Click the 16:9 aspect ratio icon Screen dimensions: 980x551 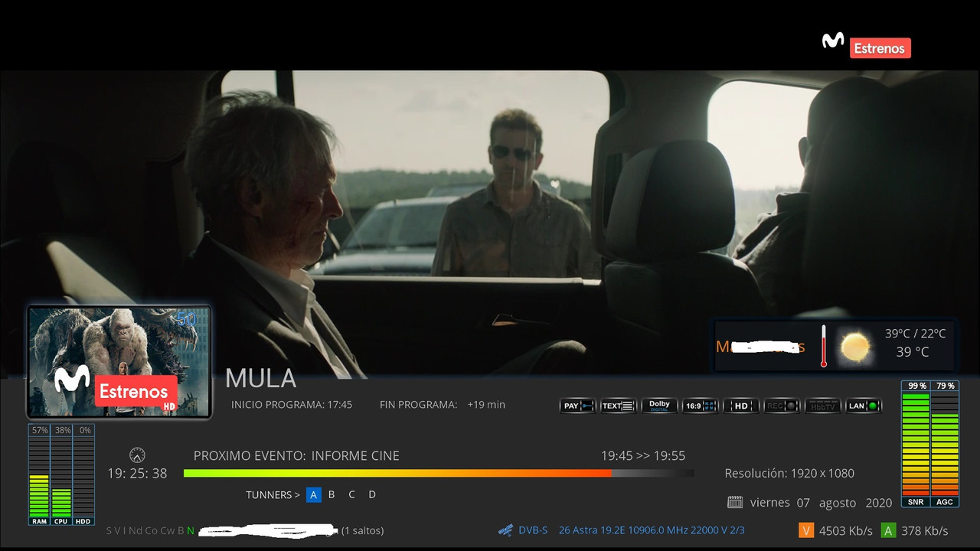point(701,406)
